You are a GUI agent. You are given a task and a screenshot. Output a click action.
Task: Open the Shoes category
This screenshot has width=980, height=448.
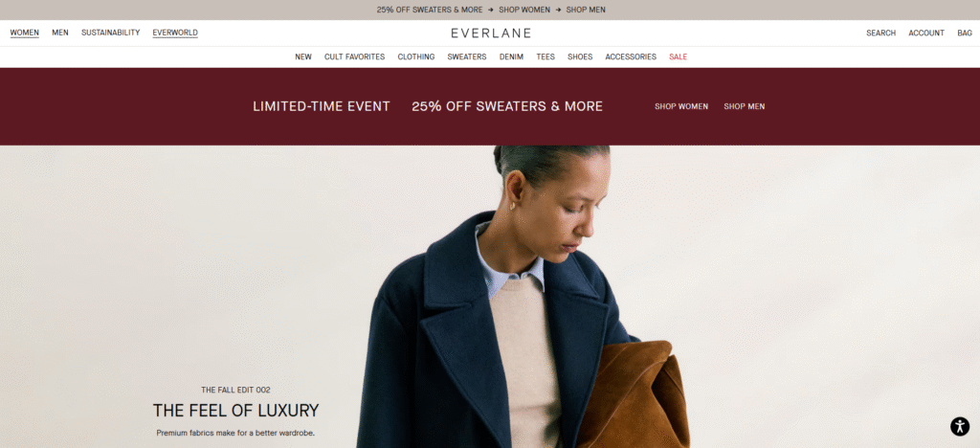coord(580,56)
